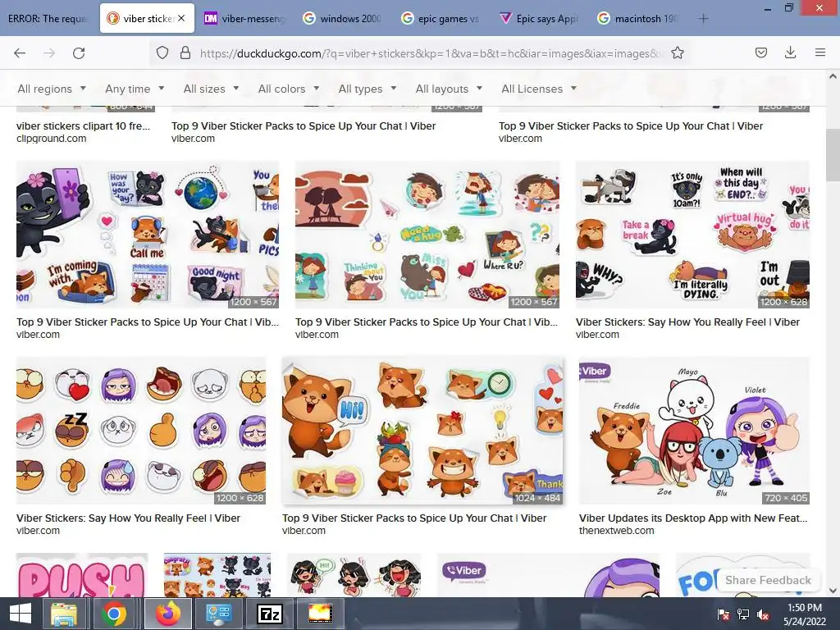The width and height of the screenshot is (840, 630).
Task: Switch to Firefox in the taskbar
Action: click(168, 614)
